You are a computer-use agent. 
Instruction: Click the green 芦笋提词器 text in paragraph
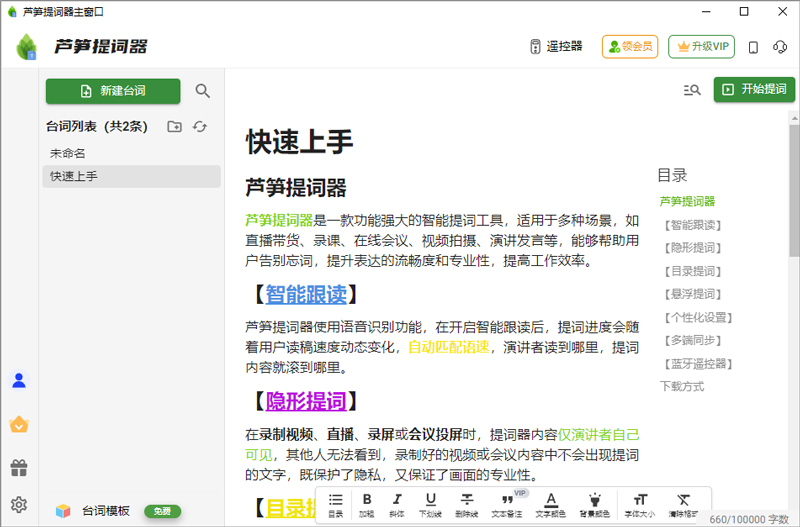[279, 220]
